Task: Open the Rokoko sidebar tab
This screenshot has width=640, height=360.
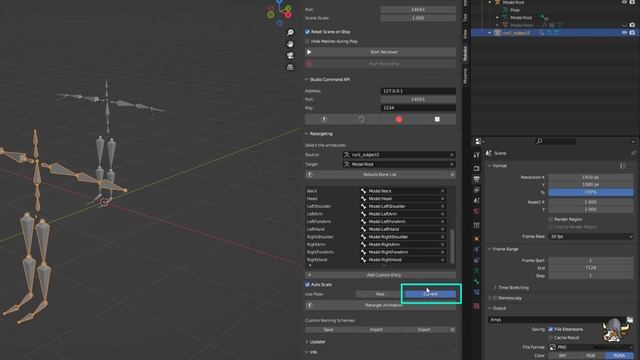Action: click(465, 53)
